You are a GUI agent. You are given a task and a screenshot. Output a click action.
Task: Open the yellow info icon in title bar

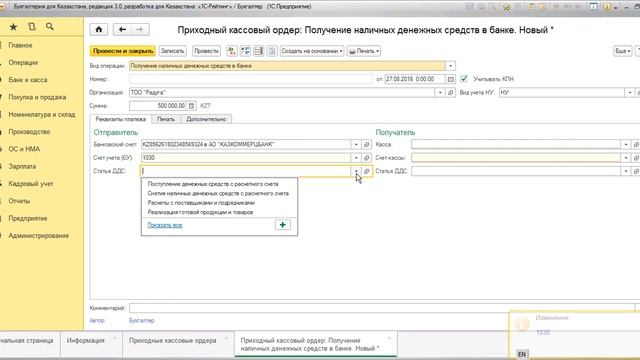[607, 7]
